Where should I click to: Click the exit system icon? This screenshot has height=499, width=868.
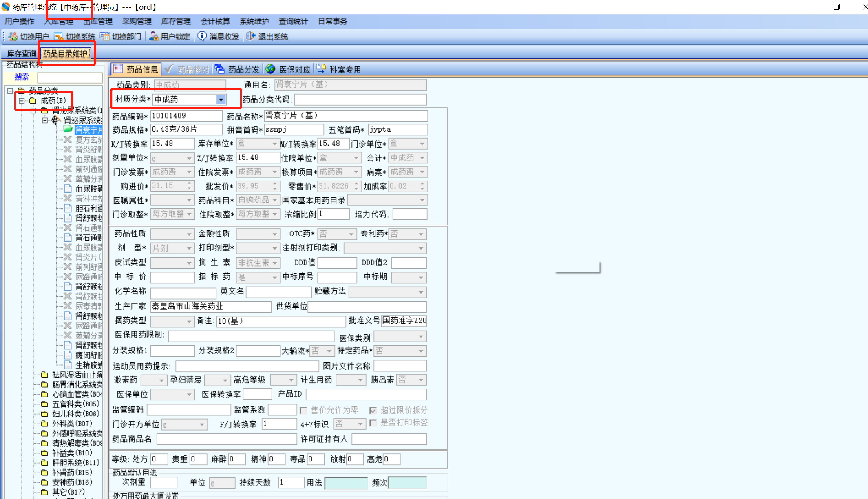[251, 37]
